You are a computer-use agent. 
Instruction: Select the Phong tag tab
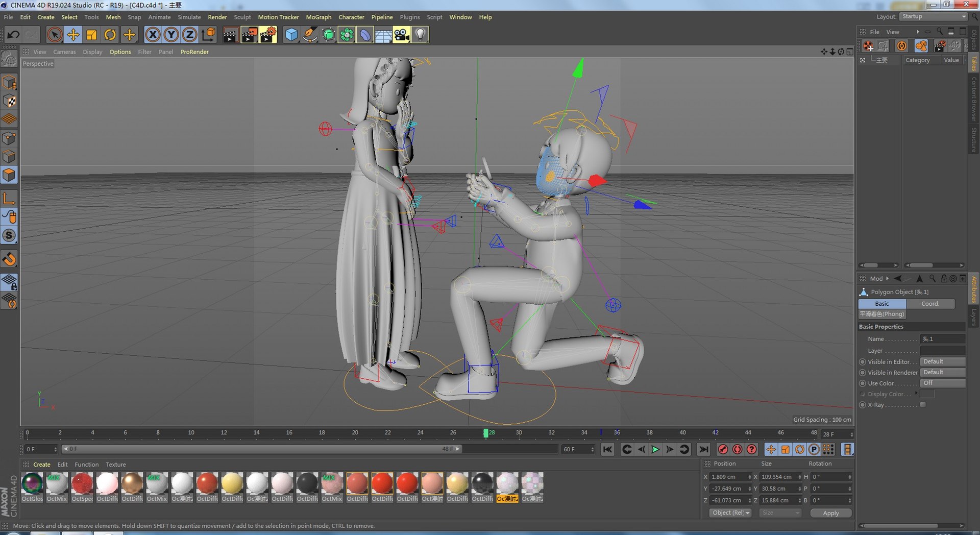(x=882, y=314)
